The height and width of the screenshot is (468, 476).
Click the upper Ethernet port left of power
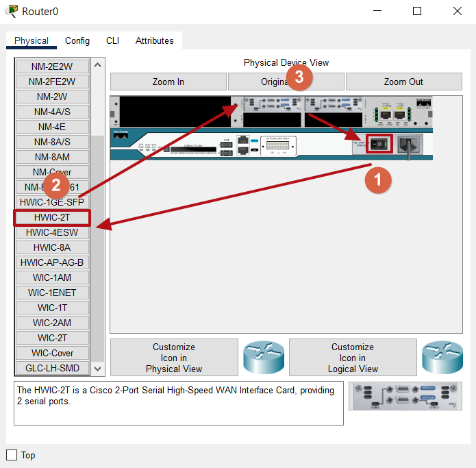[x=243, y=140]
